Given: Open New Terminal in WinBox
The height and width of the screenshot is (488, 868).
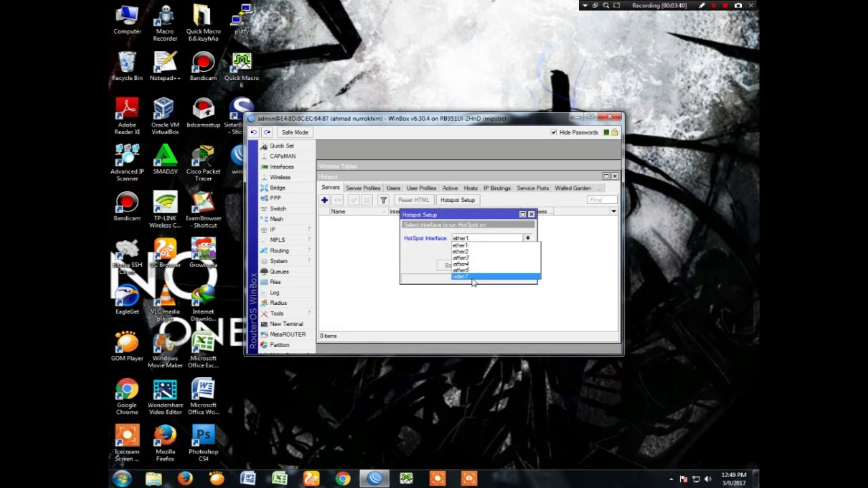Looking at the screenshot, I should (286, 324).
